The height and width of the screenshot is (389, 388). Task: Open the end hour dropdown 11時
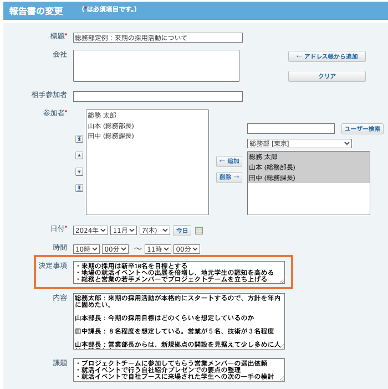[158, 249]
